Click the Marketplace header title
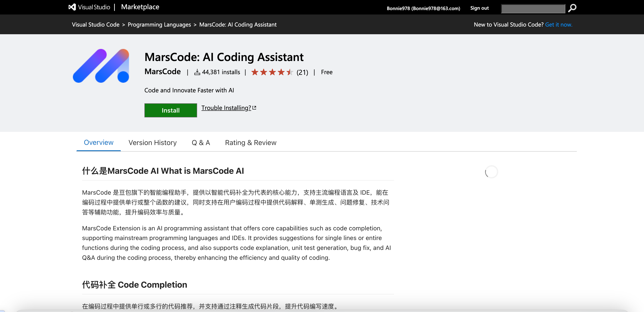Viewport: 644px width, 312px height. (140, 7)
